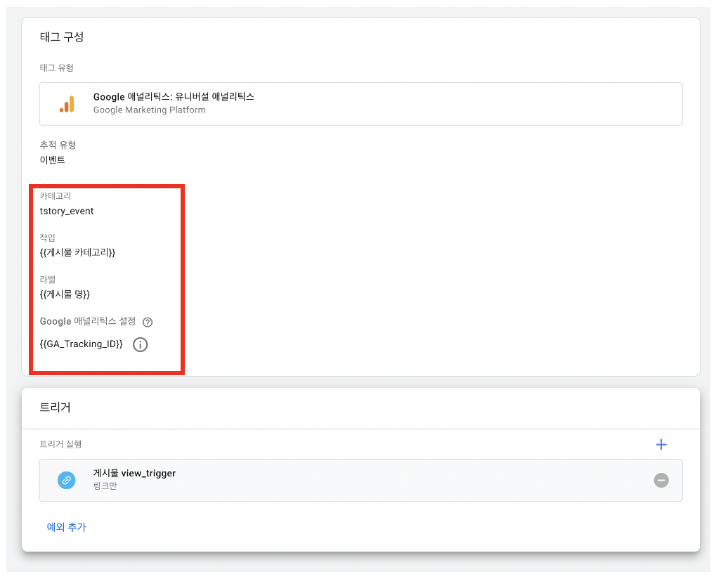This screenshot has height=586, width=728.
Task: Click the 이벤트 tracking type value
Action: 53,159
